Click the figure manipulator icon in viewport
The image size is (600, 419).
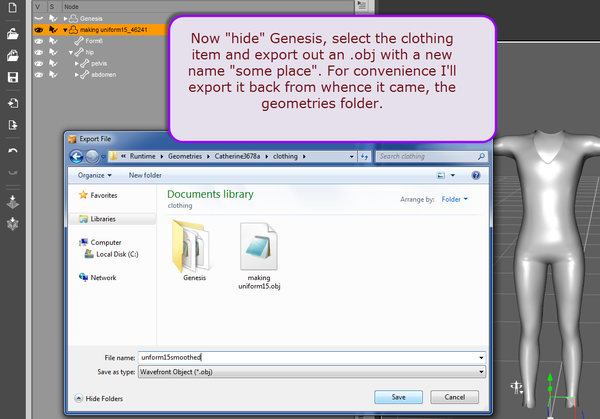[517, 388]
